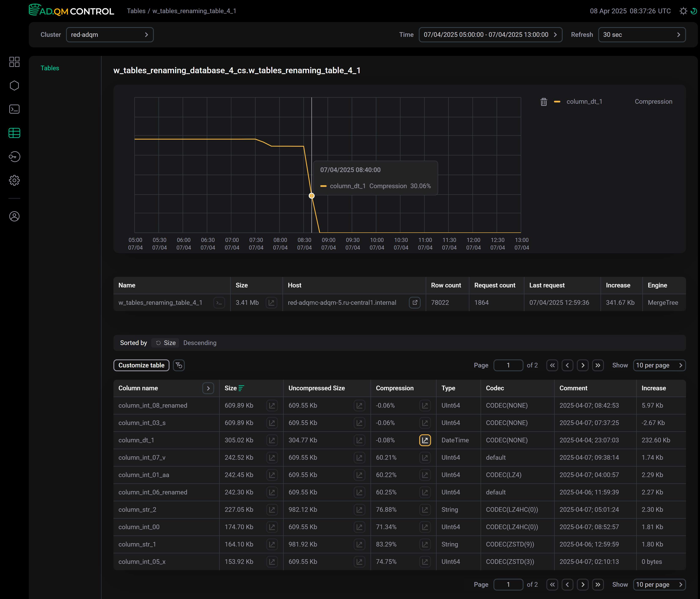This screenshot has height=599, width=700.
Task: Switch light theme with sun icon
Action: (683, 11)
